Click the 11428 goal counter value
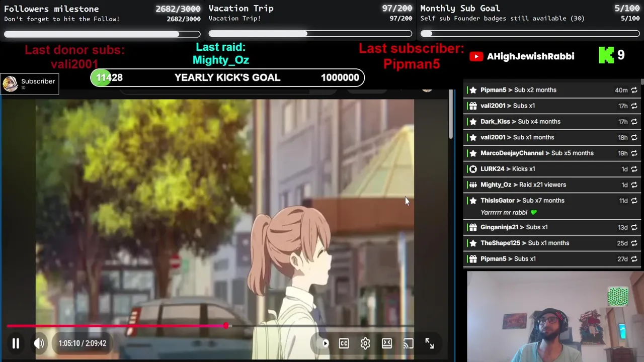Screen dimensions: 644x362 [x=109, y=77]
